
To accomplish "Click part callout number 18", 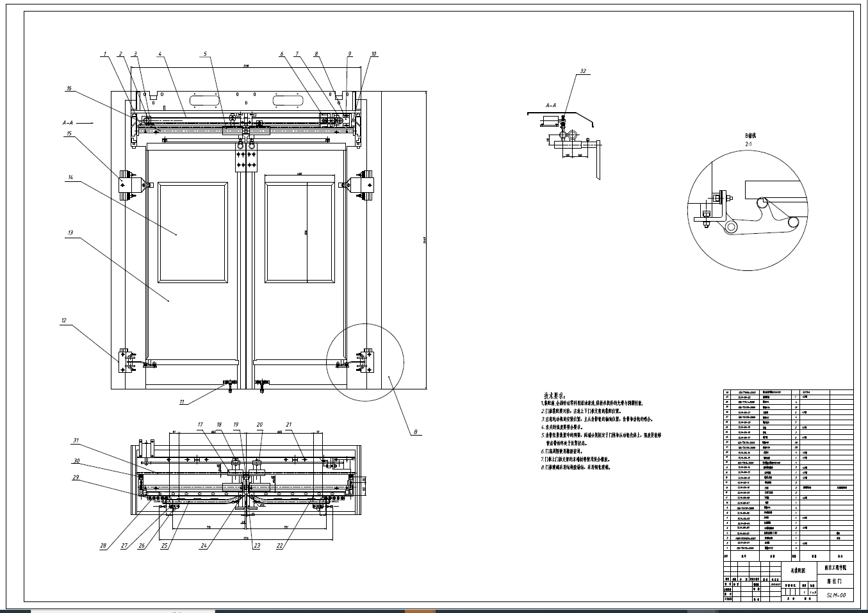I will tap(219, 424).
